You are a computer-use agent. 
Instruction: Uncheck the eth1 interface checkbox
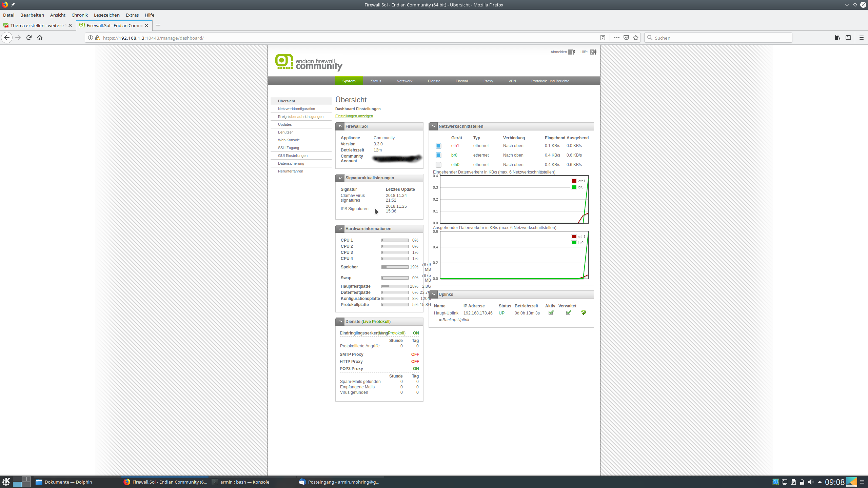pos(438,146)
